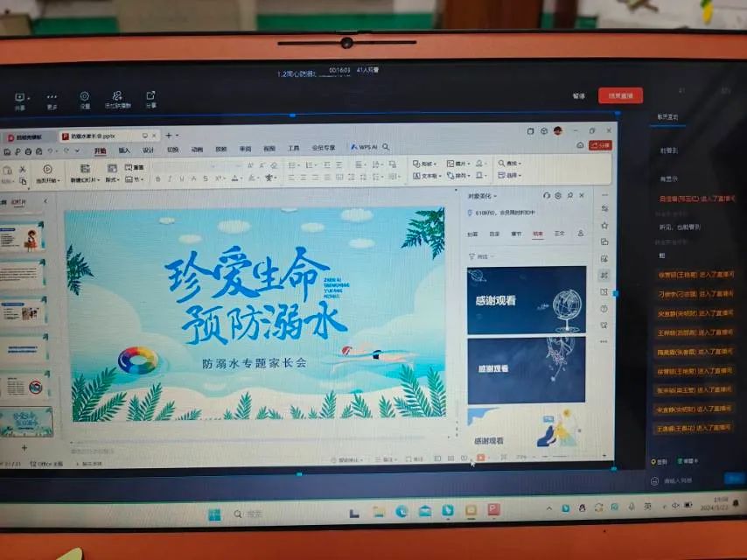Image resolution: width=747 pixels, height=560 pixels.
Task: Select the 防溺水家长会.pptx document tab
Action: click(x=109, y=136)
